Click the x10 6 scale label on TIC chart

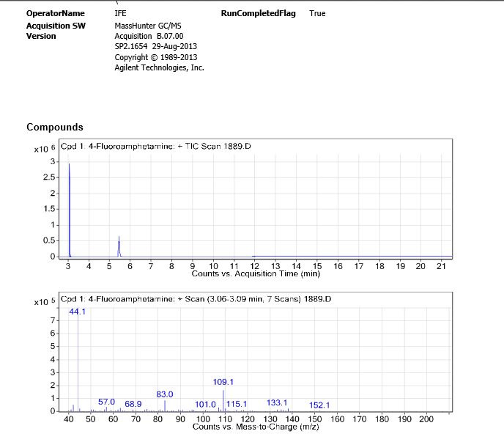(x=45, y=149)
